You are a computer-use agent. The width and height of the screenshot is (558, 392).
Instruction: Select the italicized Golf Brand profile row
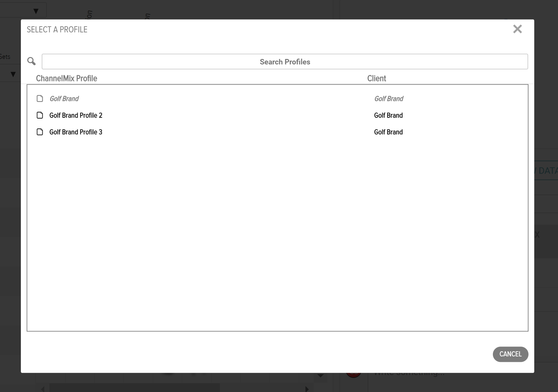(64, 99)
